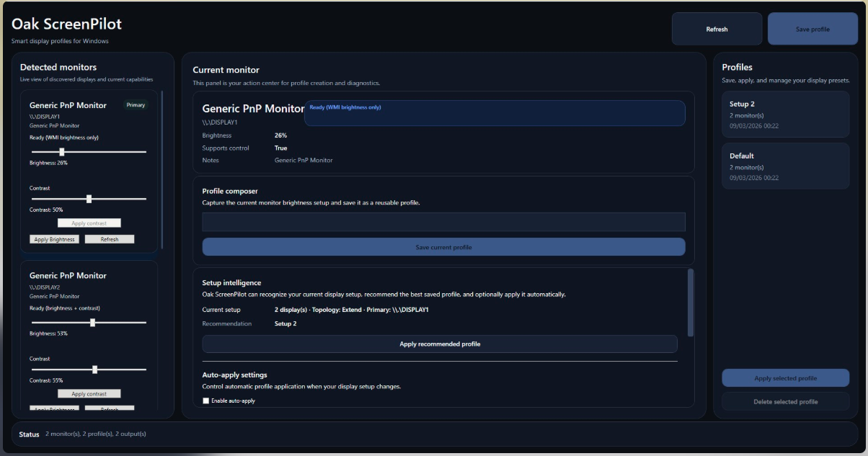The width and height of the screenshot is (868, 456).
Task: Click the Primary badge on the DISPLAY1 card
Action: (136, 105)
